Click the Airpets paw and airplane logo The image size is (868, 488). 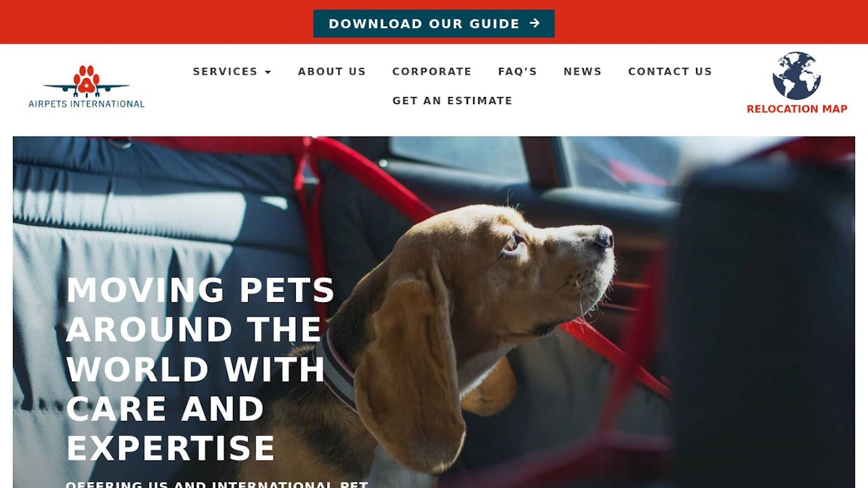(86, 81)
